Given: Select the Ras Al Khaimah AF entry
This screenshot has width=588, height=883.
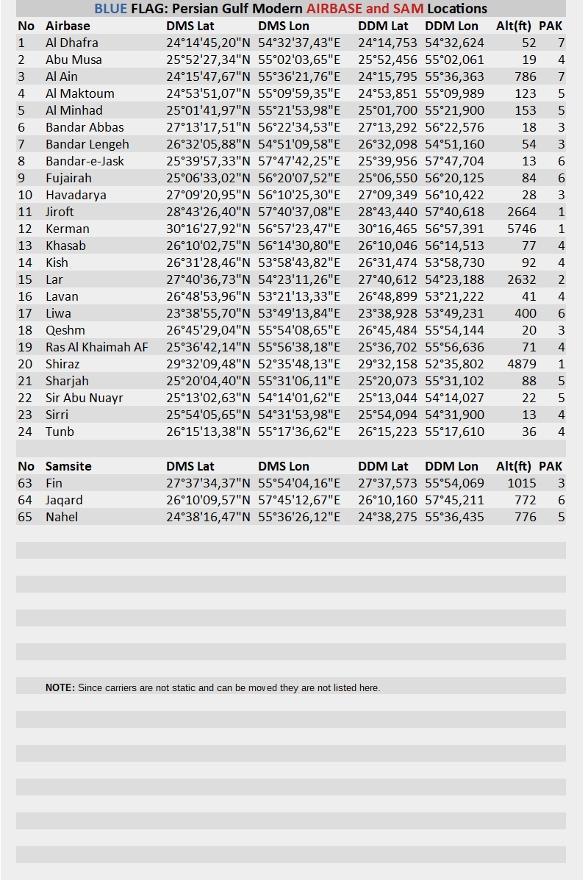Looking at the screenshot, I should (96, 347).
